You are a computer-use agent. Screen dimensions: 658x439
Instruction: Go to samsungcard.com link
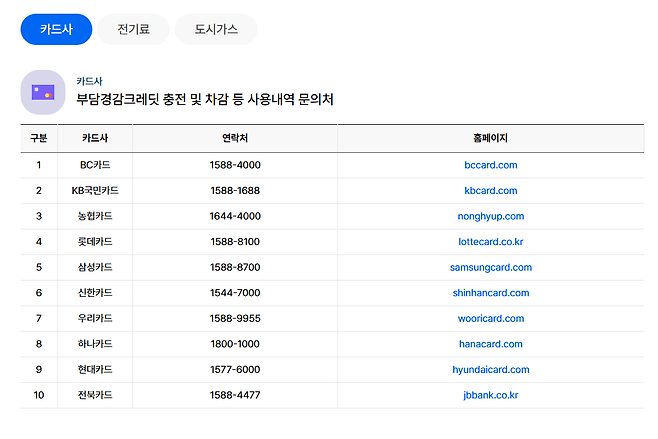pos(490,268)
